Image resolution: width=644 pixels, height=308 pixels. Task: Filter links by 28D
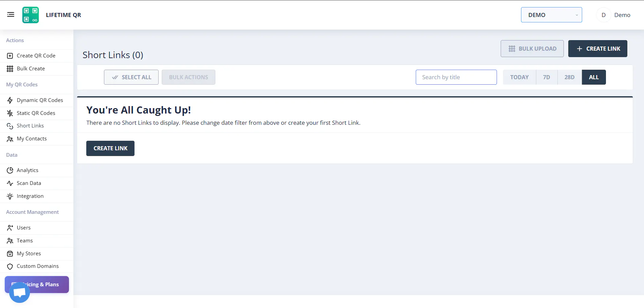coord(569,77)
